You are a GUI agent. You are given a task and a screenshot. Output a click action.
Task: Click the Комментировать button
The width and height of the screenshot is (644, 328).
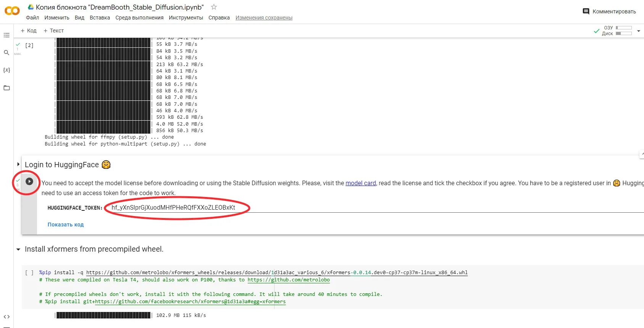point(609,11)
